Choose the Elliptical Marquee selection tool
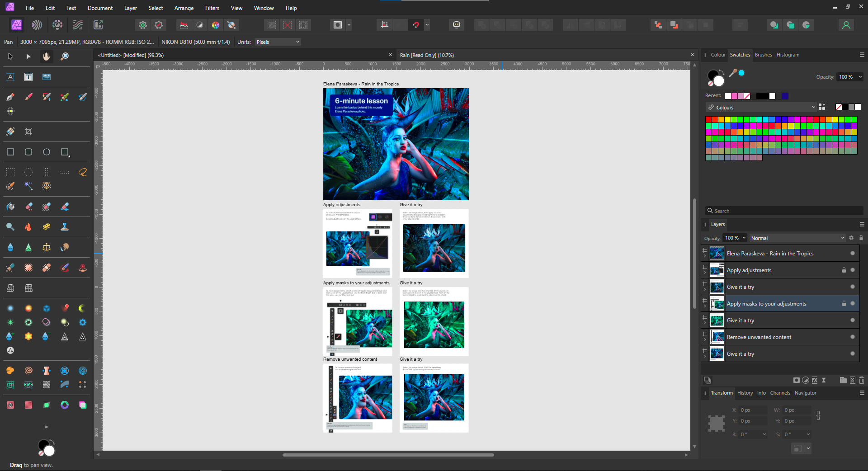Viewport: 868px width, 471px height. [x=28, y=172]
